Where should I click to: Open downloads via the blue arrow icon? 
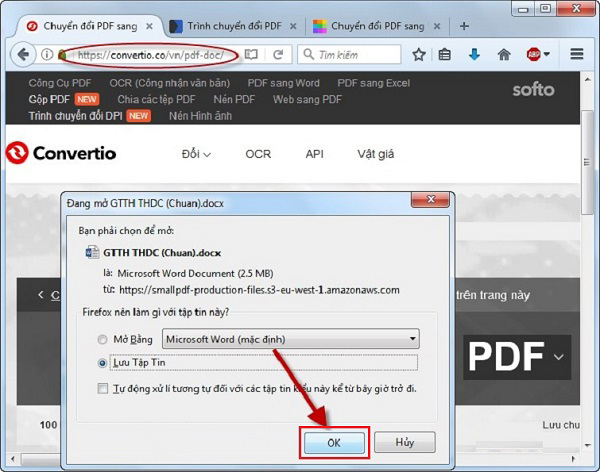[x=475, y=54]
